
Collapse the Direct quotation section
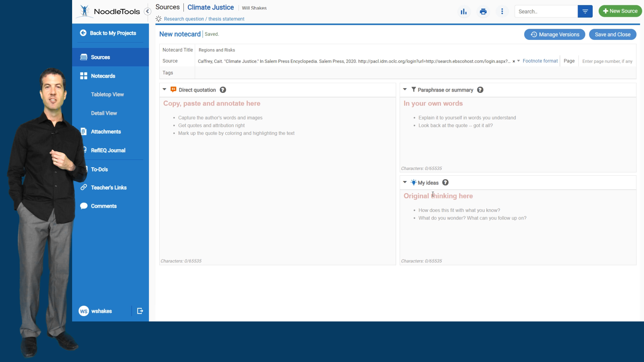164,89
